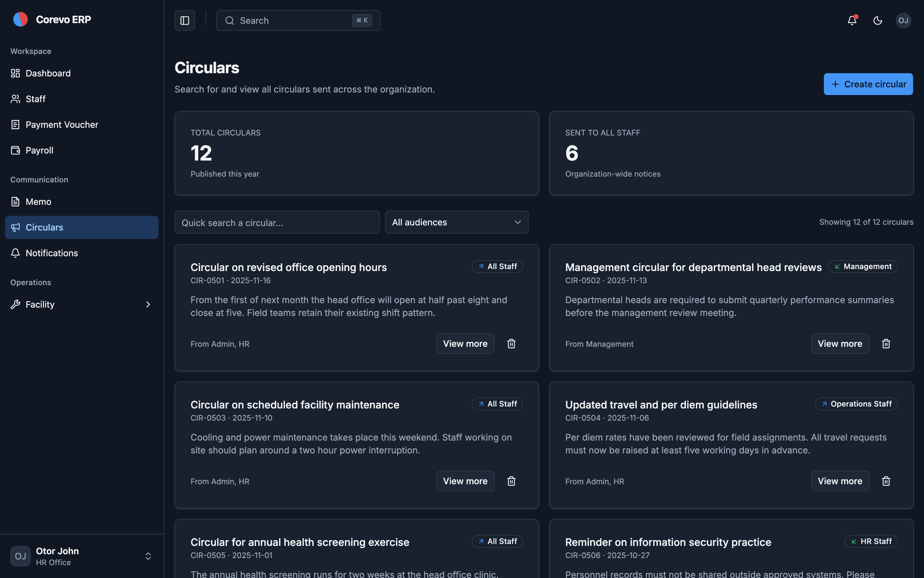Viewport: 924px width, 578px height.
Task: Click All Staff badge on health screening card
Action: point(497,541)
